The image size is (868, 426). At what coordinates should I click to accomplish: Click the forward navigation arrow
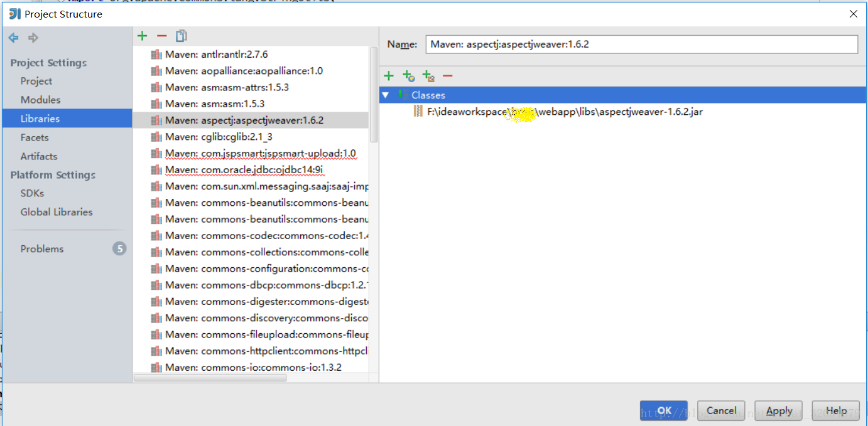pos(33,38)
